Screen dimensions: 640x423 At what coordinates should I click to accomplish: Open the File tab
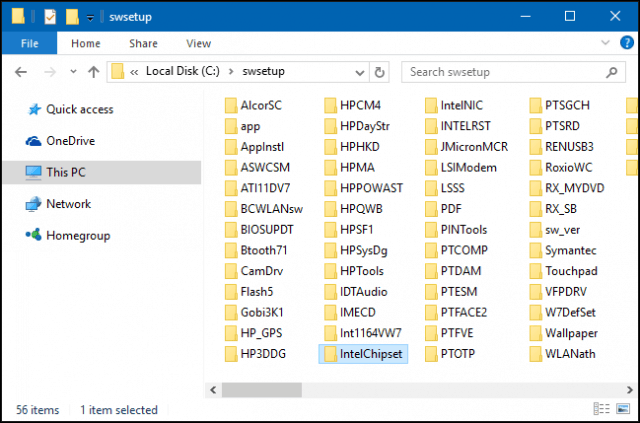pos(29,43)
